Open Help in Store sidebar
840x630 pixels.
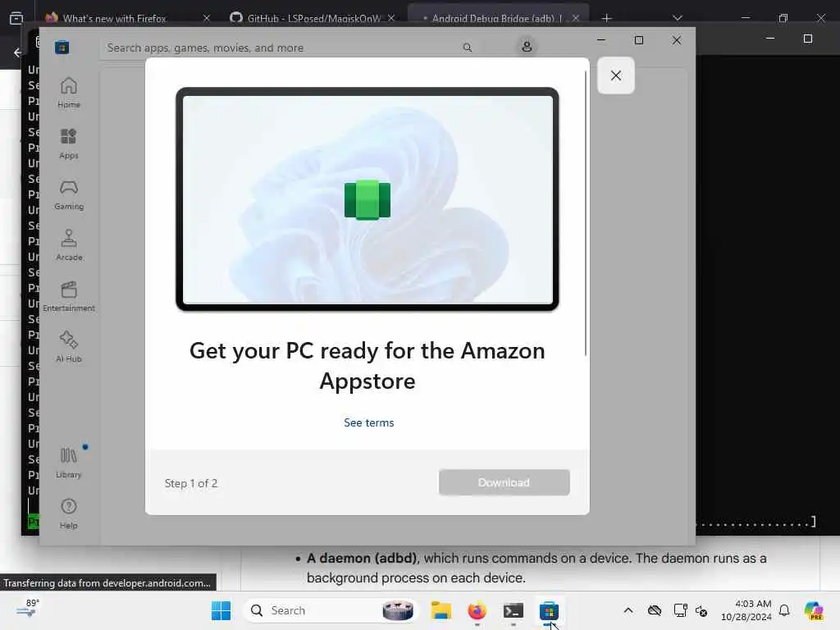(x=69, y=514)
